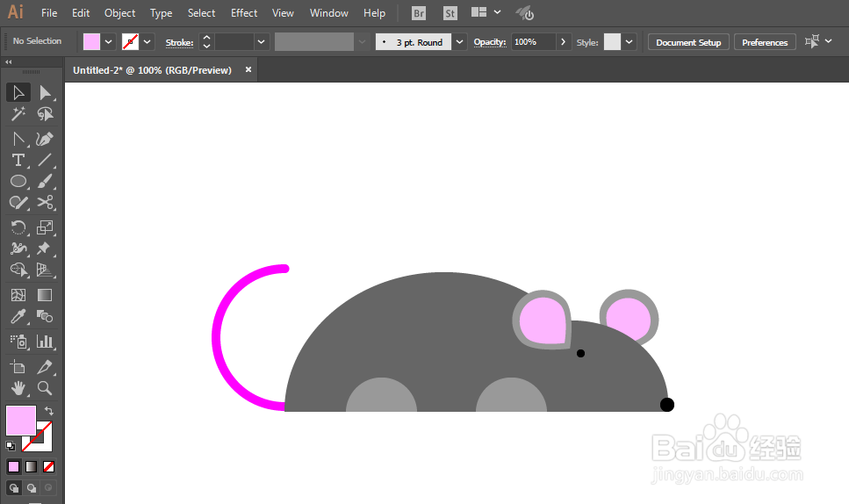849x504 pixels.
Task: Bring stroke box to front in toolbar
Action: point(46,444)
